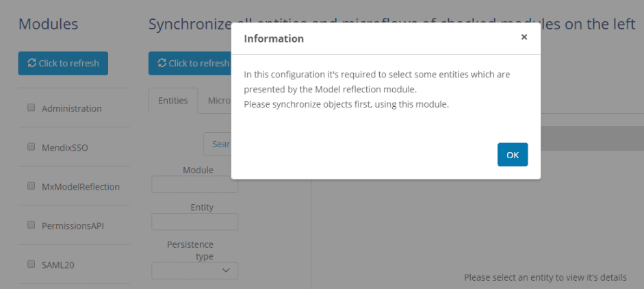Click the MxModelReflection module name
Screen dimensions: 644x289
(81, 187)
